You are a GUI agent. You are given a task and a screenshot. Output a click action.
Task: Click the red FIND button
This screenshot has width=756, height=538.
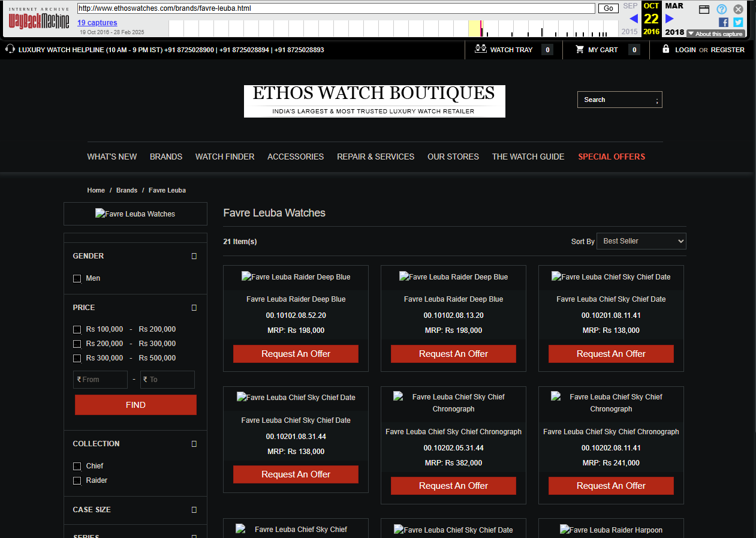click(x=135, y=405)
